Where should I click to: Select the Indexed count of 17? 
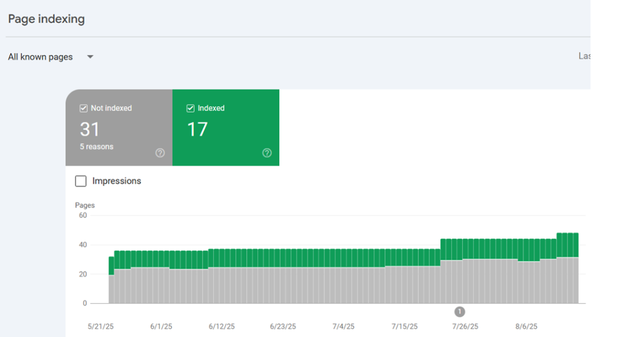pos(197,130)
